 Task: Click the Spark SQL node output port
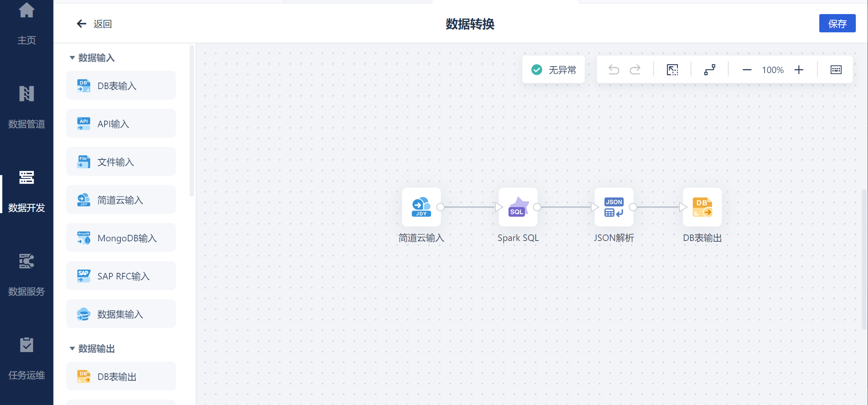tap(537, 207)
